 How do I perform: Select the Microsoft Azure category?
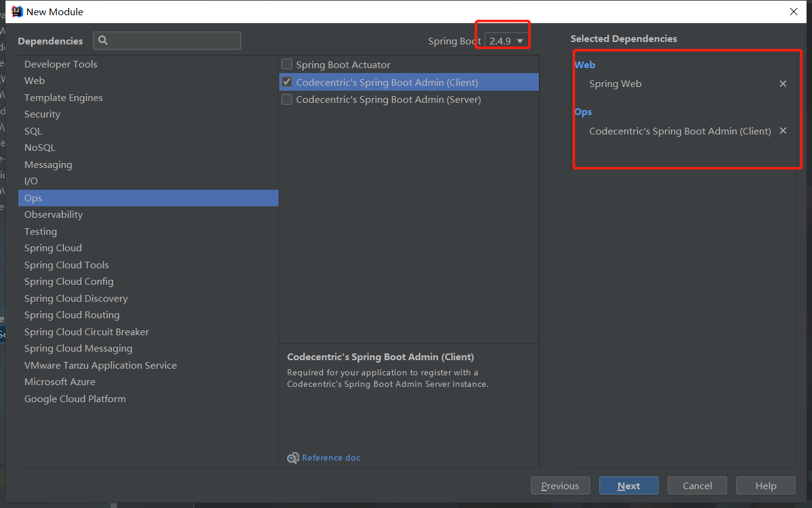coord(148,381)
